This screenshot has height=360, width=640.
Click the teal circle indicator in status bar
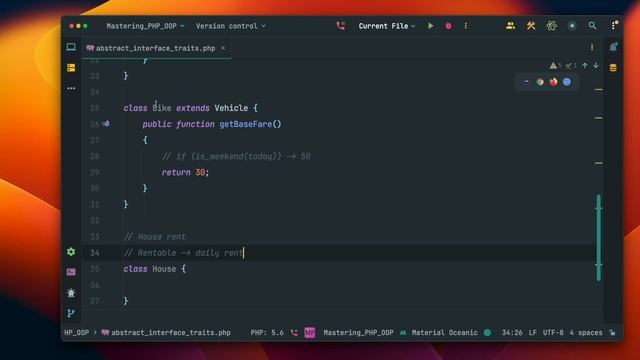coord(487,333)
